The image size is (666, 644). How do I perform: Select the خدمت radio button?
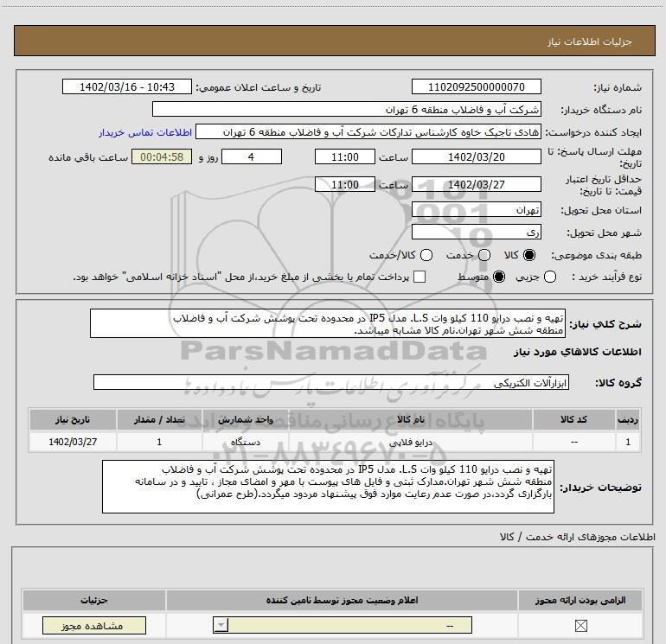pos(484,255)
